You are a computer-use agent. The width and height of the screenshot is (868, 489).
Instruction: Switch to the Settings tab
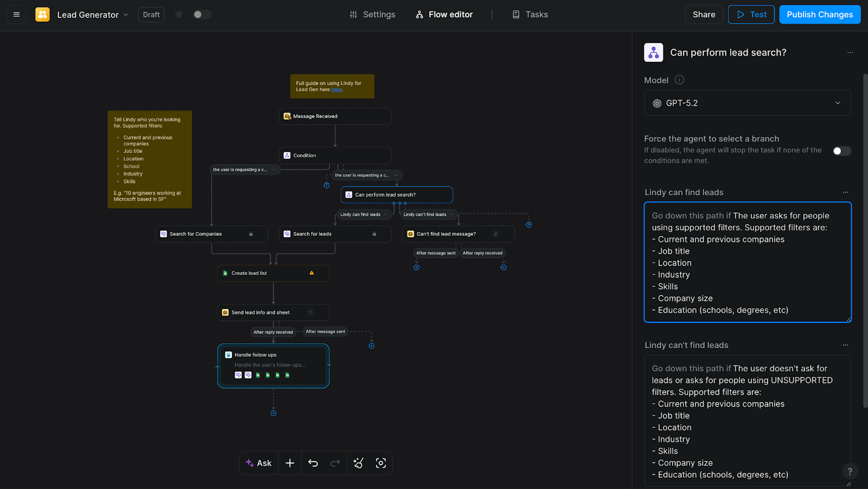(372, 15)
